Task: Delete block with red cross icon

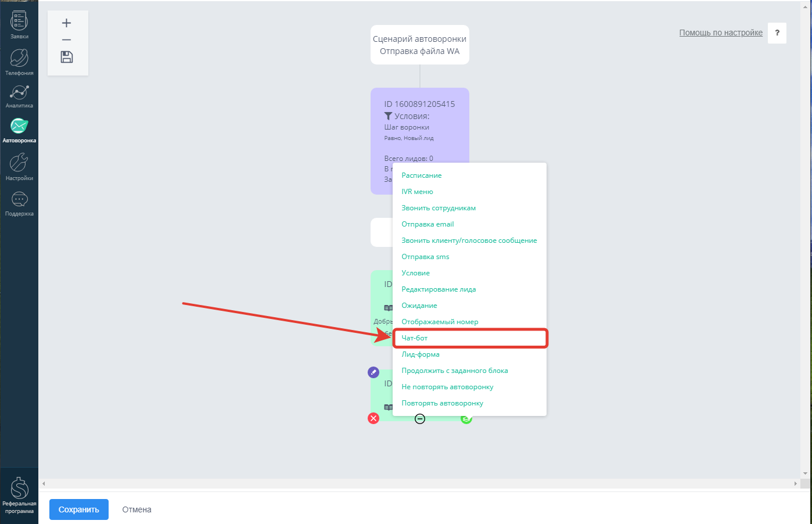Action: pyautogui.click(x=373, y=418)
